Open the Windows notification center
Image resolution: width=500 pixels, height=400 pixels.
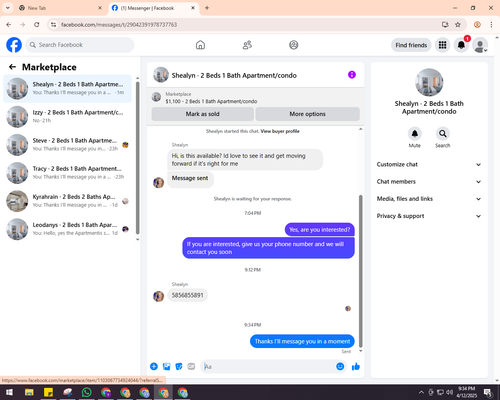coord(488,392)
